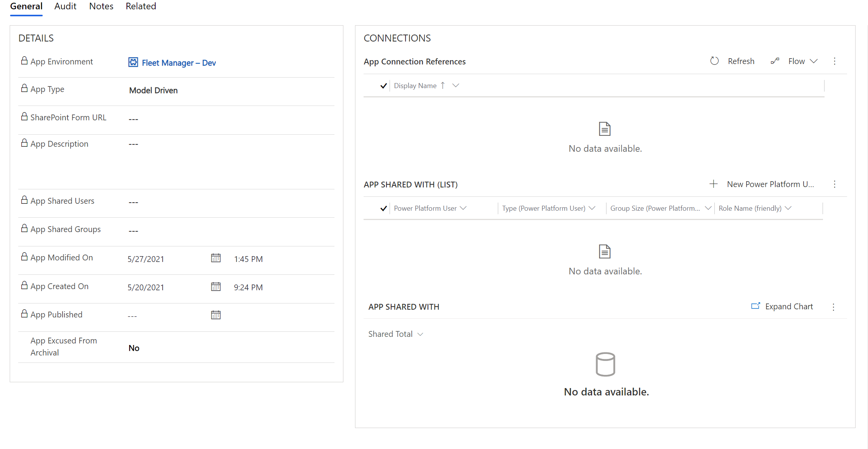Click New Power Platform U... button

[770, 184]
